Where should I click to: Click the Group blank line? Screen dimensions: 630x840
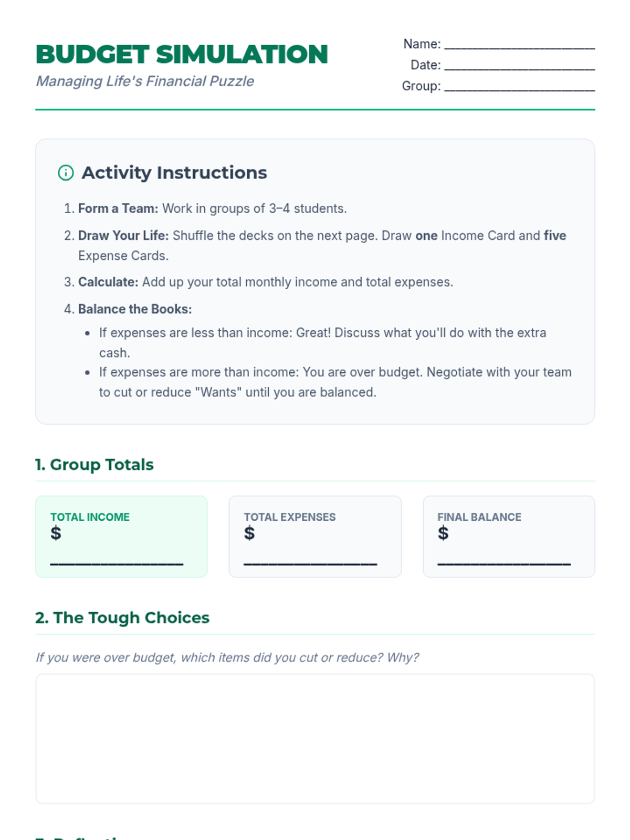click(x=519, y=87)
